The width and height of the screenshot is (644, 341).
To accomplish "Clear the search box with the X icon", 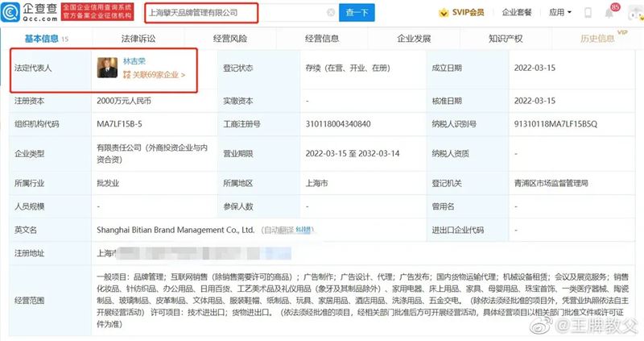I will pos(331,12).
